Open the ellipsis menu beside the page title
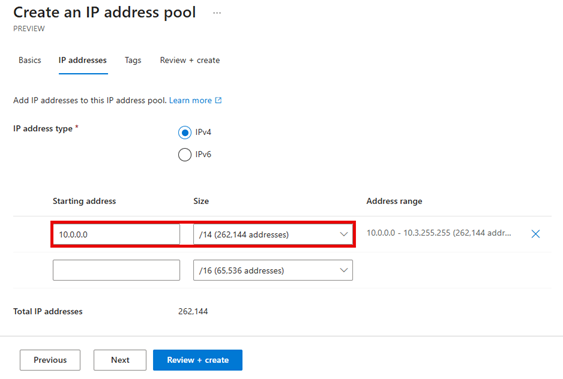 coord(217,13)
